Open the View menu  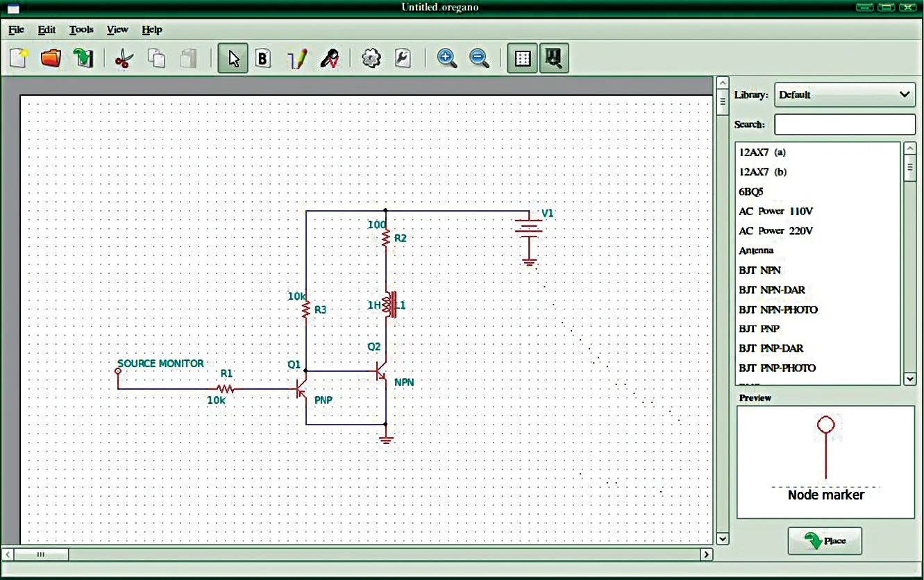pos(117,30)
